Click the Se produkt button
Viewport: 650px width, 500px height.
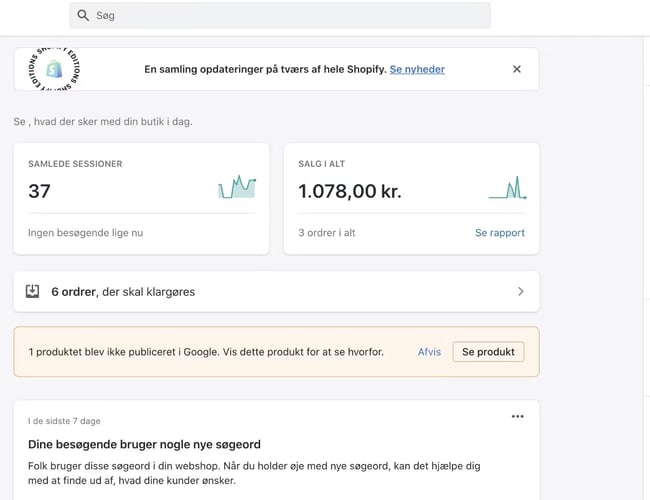pyautogui.click(x=488, y=352)
